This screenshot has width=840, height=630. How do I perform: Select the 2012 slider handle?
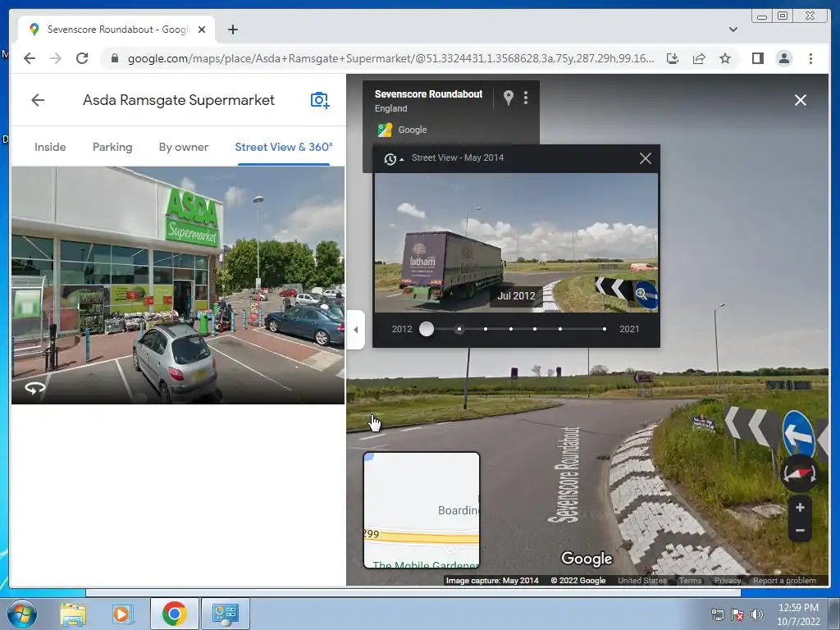[427, 329]
